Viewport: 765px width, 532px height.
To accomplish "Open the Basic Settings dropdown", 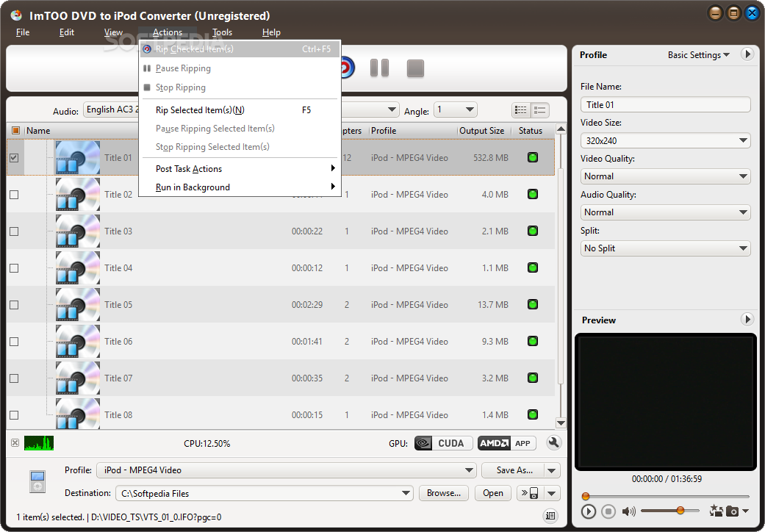I will [699, 54].
